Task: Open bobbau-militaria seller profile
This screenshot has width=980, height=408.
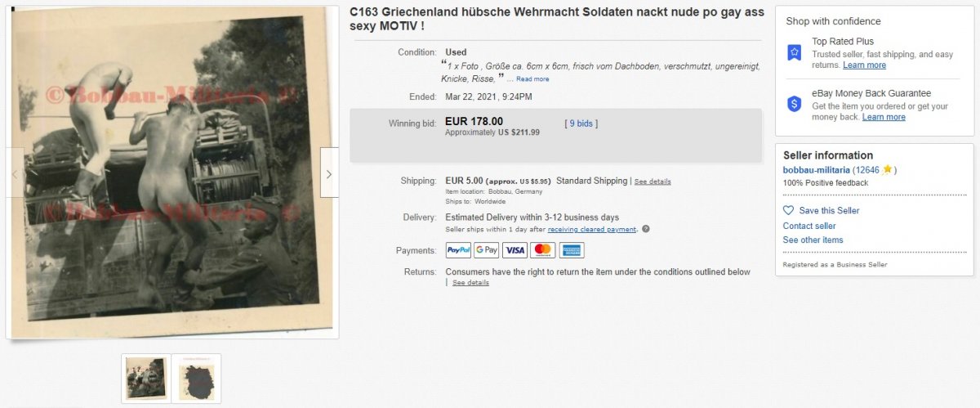Action: [x=816, y=170]
